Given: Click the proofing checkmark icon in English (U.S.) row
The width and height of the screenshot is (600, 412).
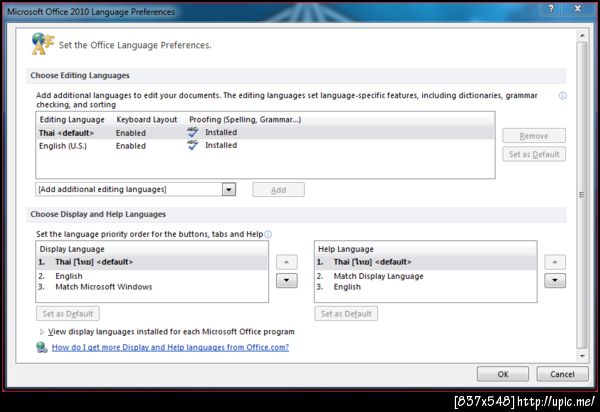Looking at the screenshot, I should click(192, 145).
